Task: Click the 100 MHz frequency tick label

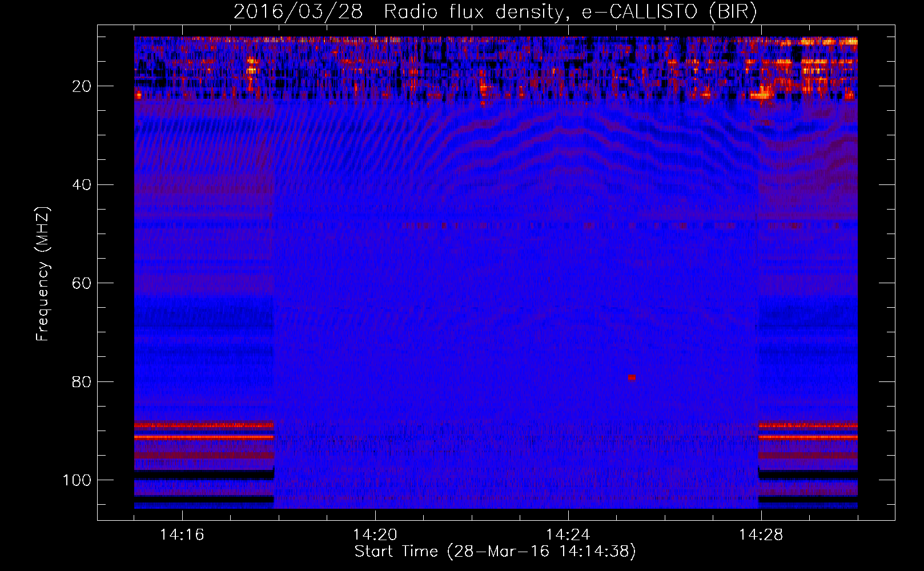Action: point(77,480)
